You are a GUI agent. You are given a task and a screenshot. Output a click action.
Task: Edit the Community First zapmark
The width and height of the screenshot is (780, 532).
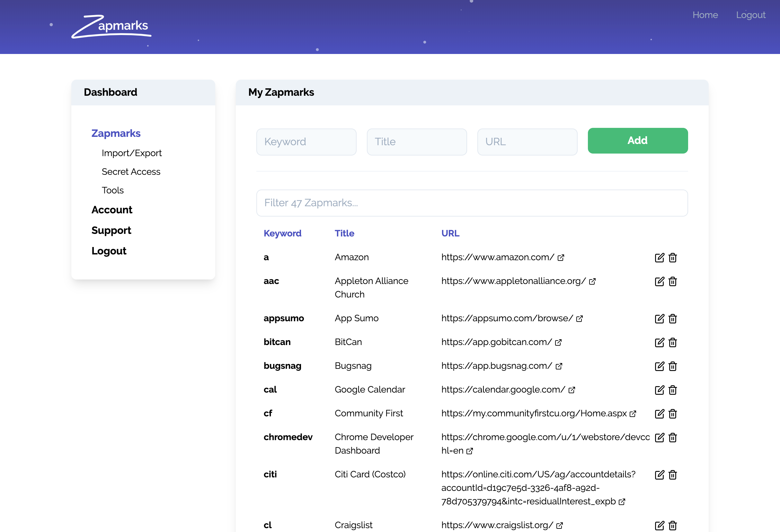(659, 414)
